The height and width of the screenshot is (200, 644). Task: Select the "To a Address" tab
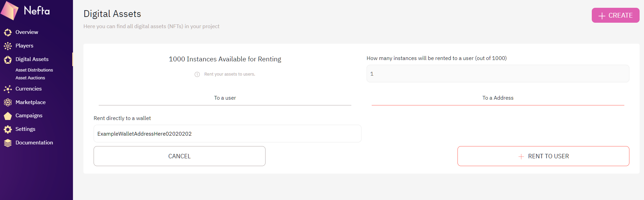[497, 98]
